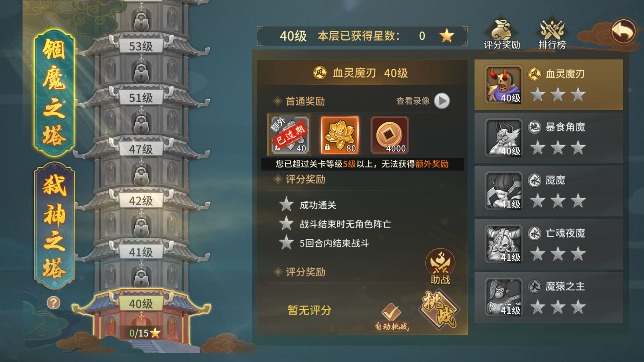Pick the 魔猿之主 boss entry
The width and height of the screenshot is (644, 362).
coord(549,297)
